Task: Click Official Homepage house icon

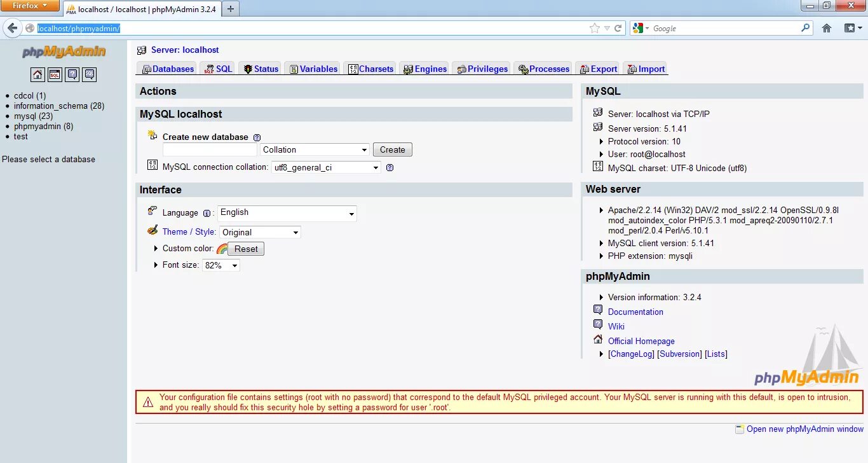Action: point(598,340)
